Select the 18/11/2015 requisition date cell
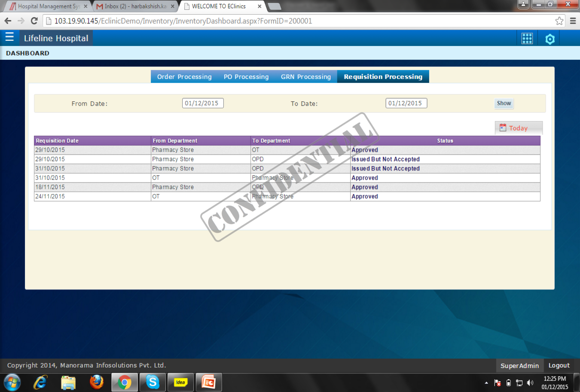This screenshot has width=580, height=392. (x=92, y=187)
